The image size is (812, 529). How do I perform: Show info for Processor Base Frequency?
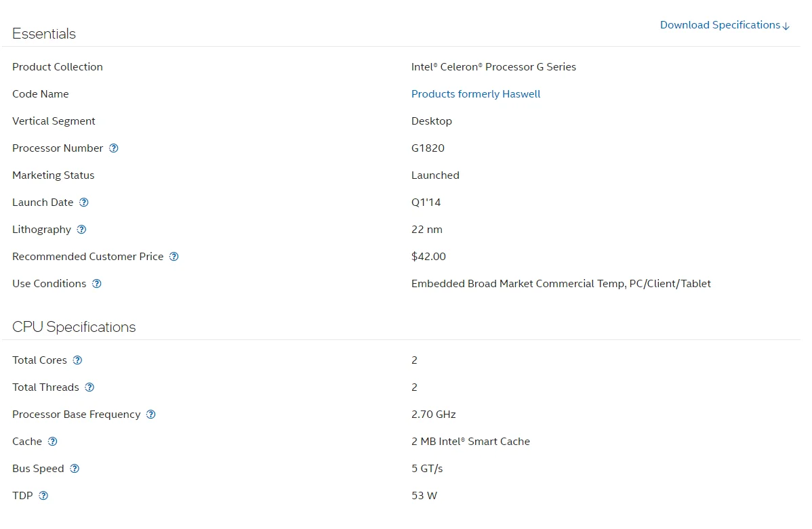click(x=151, y=415)
